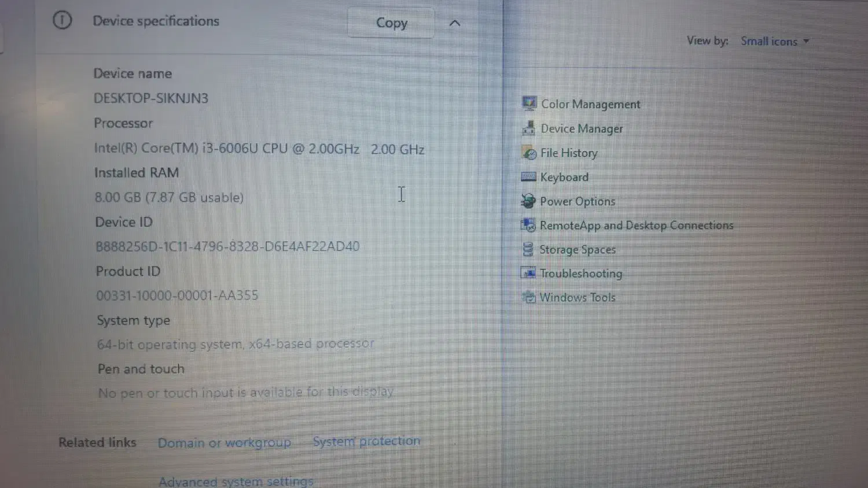Viewport: 868px width, 488px height.
Task: Click the Storage Spaces link text
Action: click(578, 250)
